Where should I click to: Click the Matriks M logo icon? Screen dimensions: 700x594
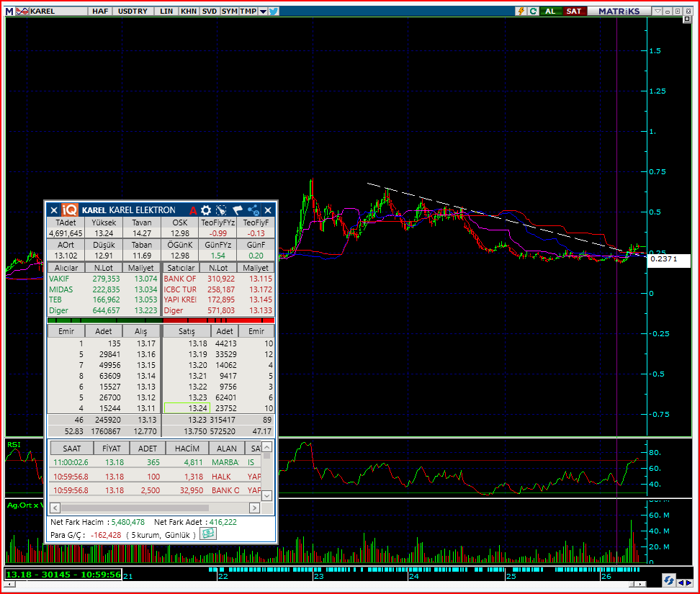[x=9, y=11]
